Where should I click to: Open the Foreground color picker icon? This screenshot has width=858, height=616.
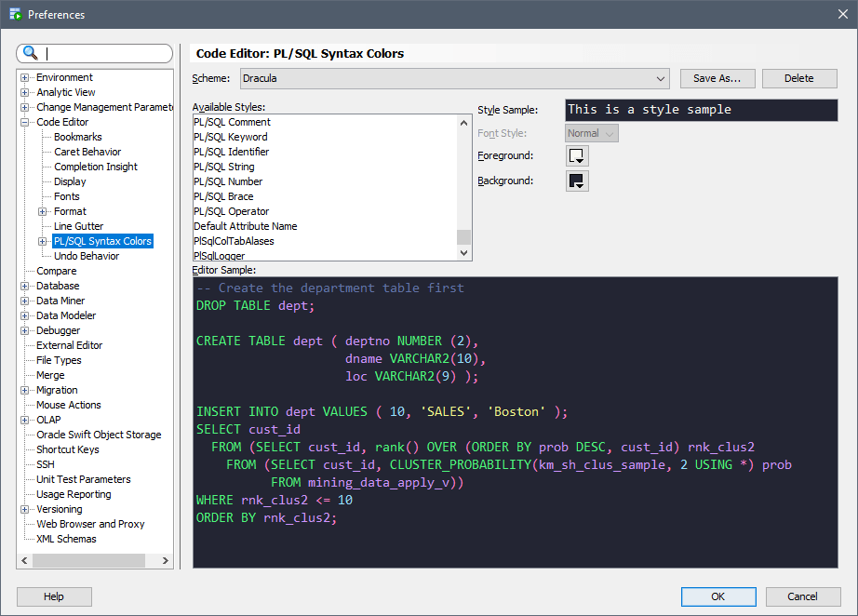pyautogui.click(x=576, y=156)
